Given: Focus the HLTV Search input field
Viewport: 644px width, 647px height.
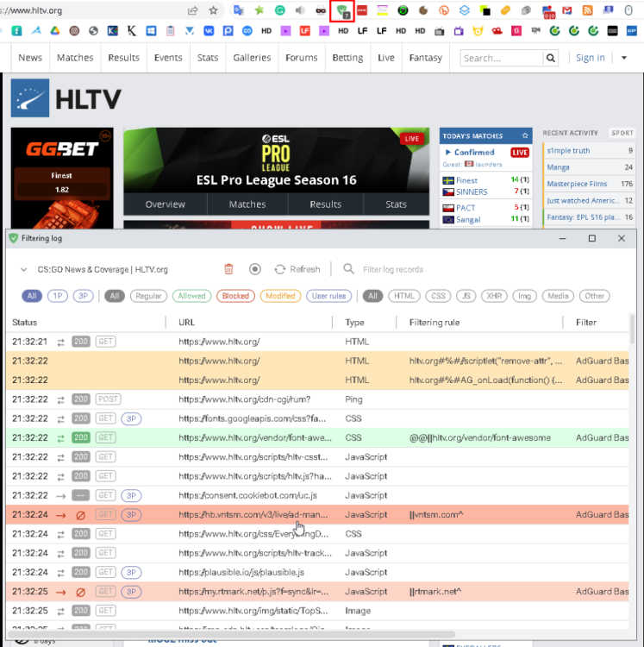Looking at the screenshot, I should (502, 58).
